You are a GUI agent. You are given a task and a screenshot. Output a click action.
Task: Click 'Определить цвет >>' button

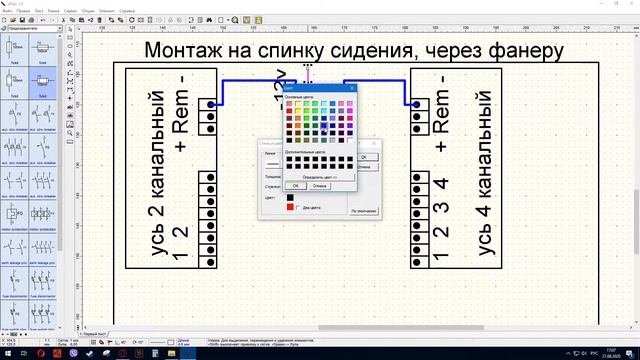[320, 177]
